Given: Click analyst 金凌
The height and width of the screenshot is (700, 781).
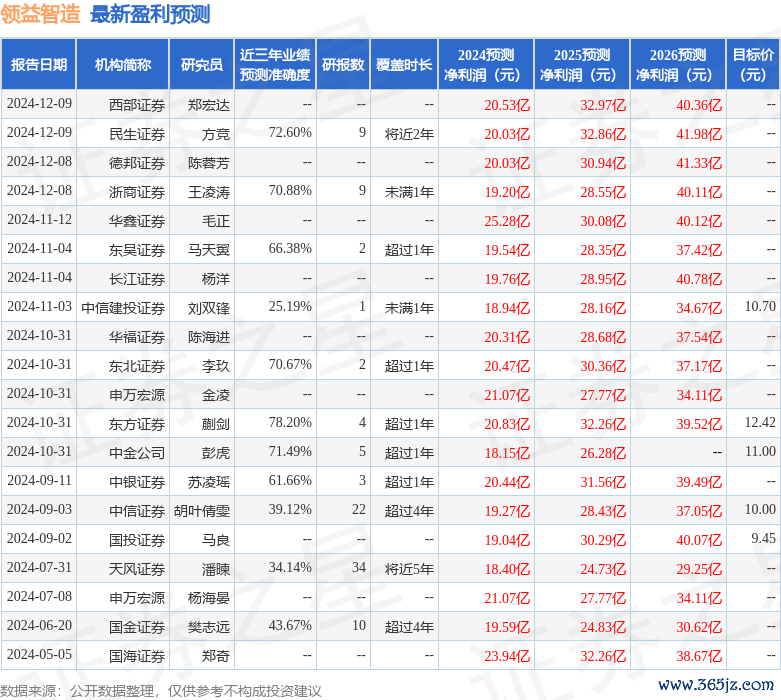Looking at the screenshot, I should 216,395.
